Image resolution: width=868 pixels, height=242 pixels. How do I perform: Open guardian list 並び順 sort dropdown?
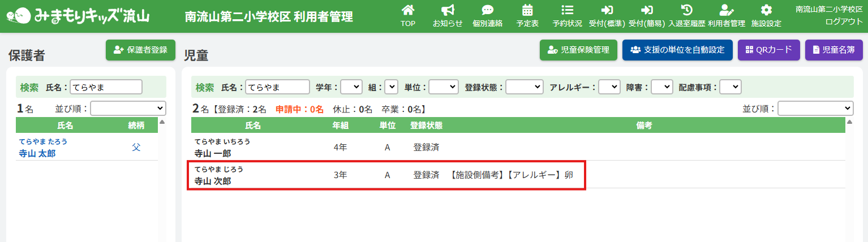coord(128,108)
